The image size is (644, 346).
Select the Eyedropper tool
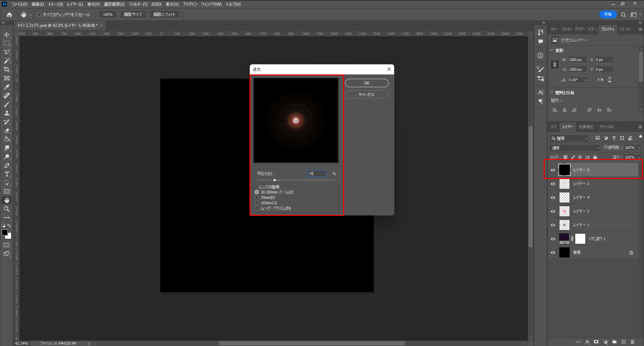tap(7, 87)
